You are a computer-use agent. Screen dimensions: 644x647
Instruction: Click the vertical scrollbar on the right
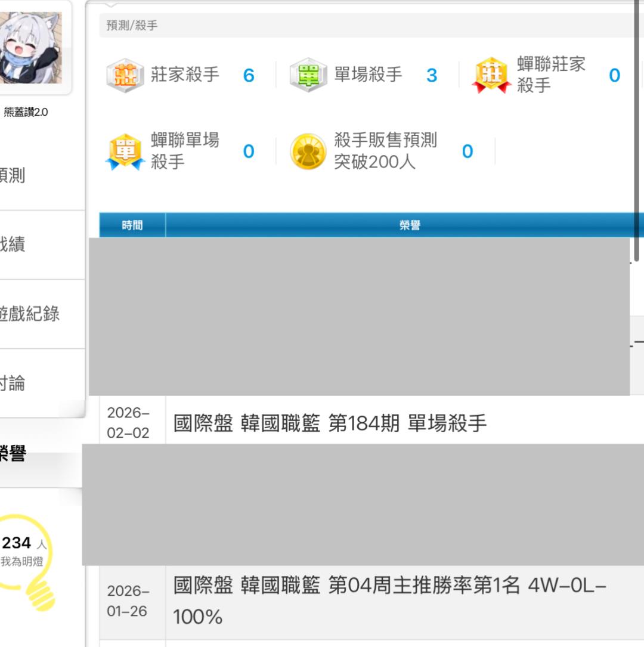click(637, 131)
